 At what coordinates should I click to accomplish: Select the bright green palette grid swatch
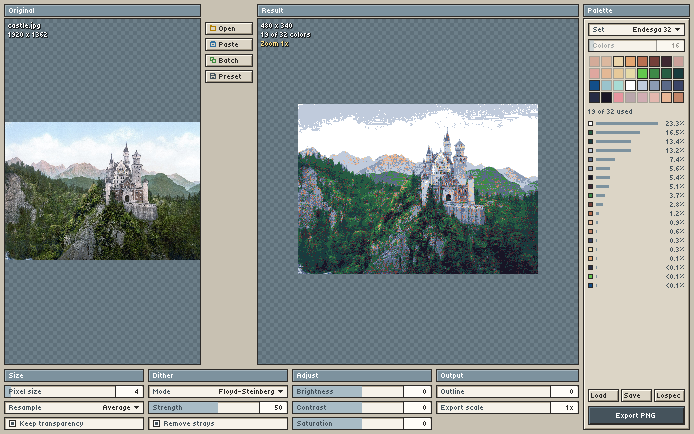[642, 73]
